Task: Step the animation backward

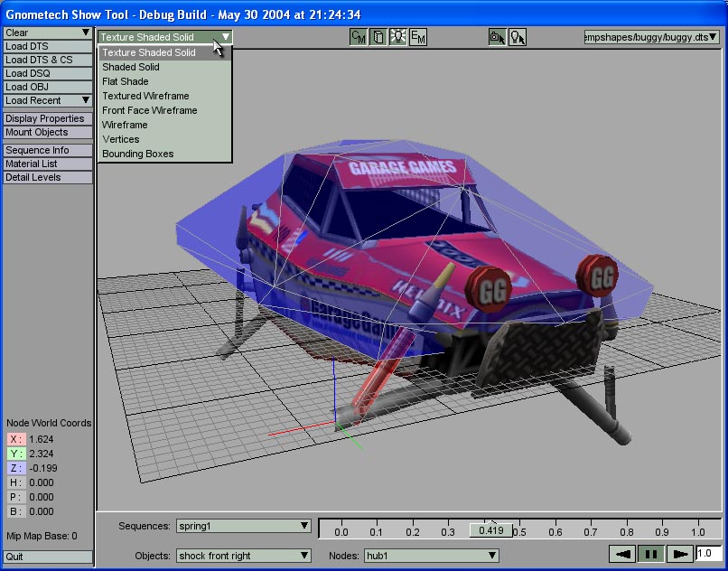Action: [622, 554]
